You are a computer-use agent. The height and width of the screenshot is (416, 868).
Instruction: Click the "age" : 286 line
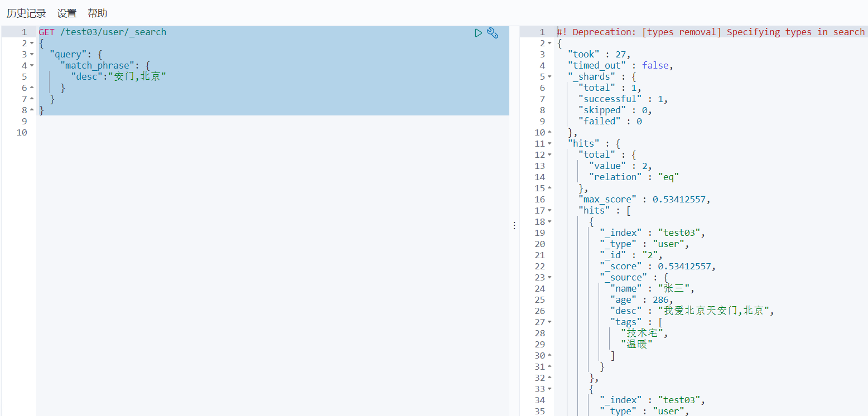(642, 300)
